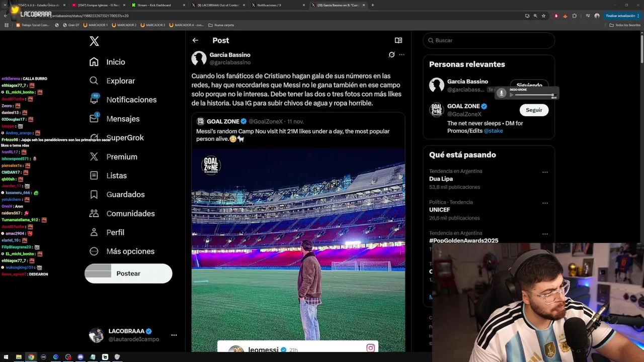Click the Grok icon on Garcia Bassino's post
This screenshot has width=644, height=362.
click(391, 55)
